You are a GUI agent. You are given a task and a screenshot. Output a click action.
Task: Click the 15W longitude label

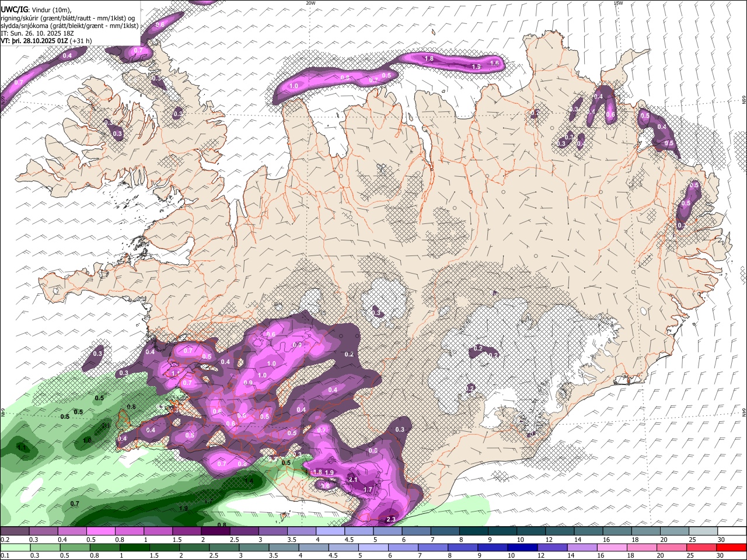[618, 3]
